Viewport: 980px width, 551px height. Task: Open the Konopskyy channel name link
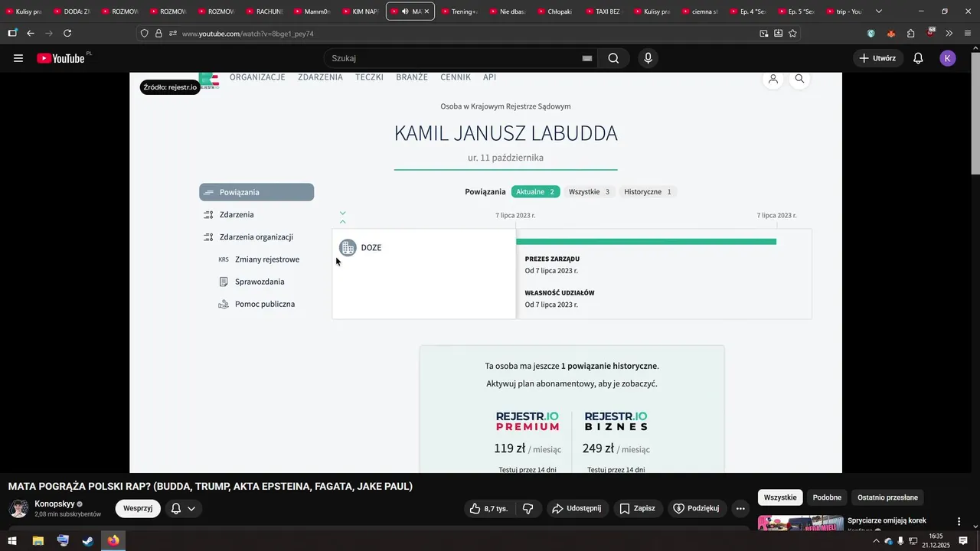click(54, 504)
